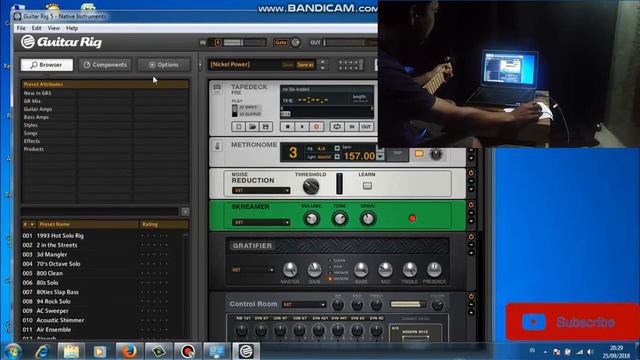Click preset up arrow next to Save as
This screenshot has width=640, height=360.
tap(322, 62)
